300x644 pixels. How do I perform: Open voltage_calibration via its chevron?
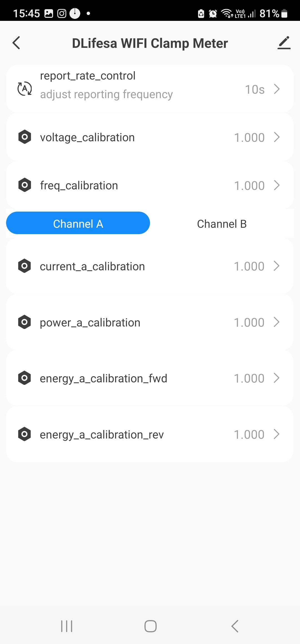point(277,137)
